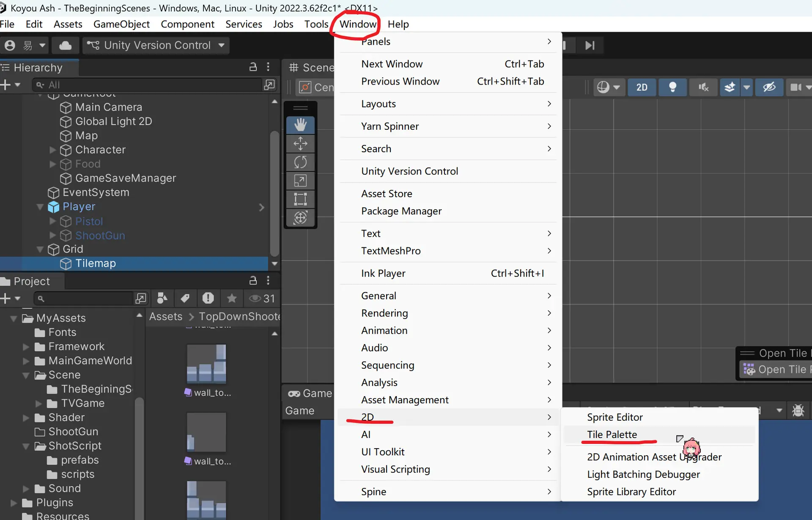Image resolution: width=812 pixels, height=520 pixels.
Task: Open Unity Version Control dropdown
Action: [x=156, y=45]
